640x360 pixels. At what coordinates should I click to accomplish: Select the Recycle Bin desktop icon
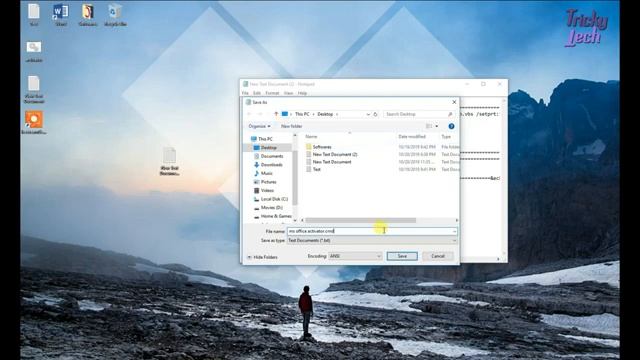pyautogui.click(x=115, y=15)
